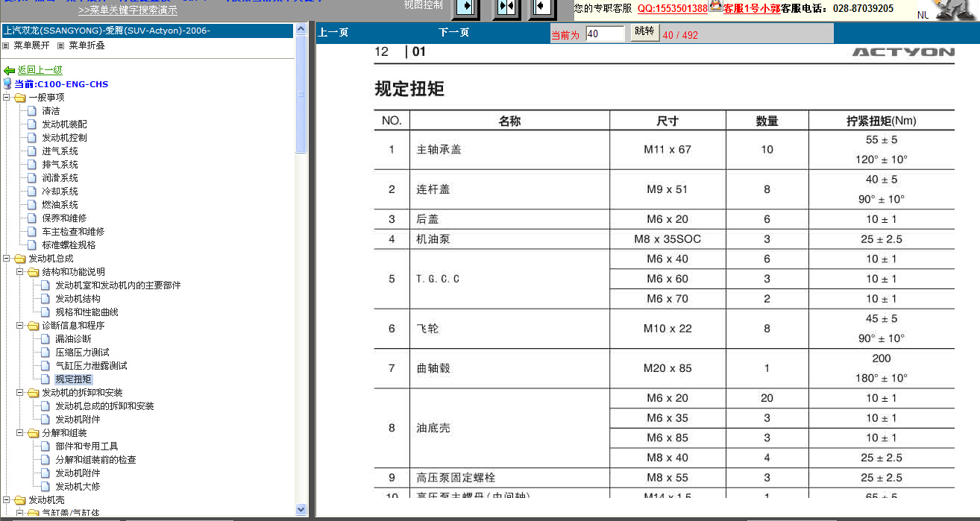Open the 发动机结构 tree item
980x521 pixels.
(x=78, y=299)
